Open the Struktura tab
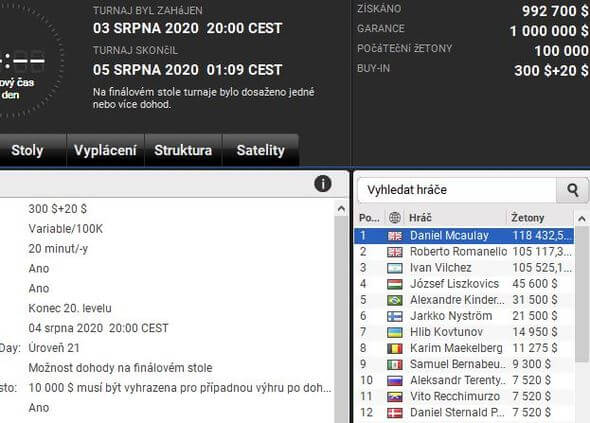 [183, 150]
